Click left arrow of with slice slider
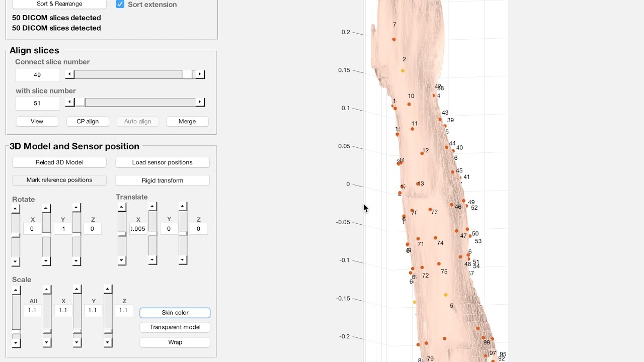644x362 pixels. [70, 103]
